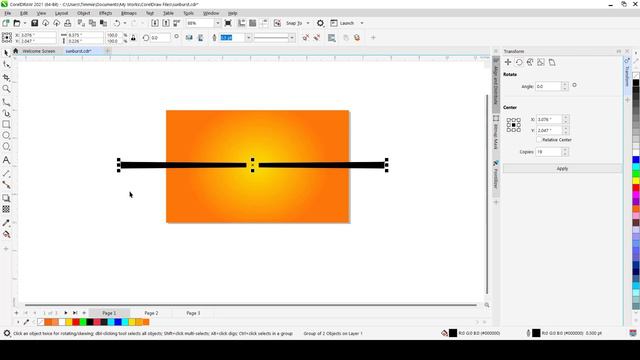Viewport: 640px width, 360px height.
Task: Click the rotation Angle input field
Action: [549, 87]
